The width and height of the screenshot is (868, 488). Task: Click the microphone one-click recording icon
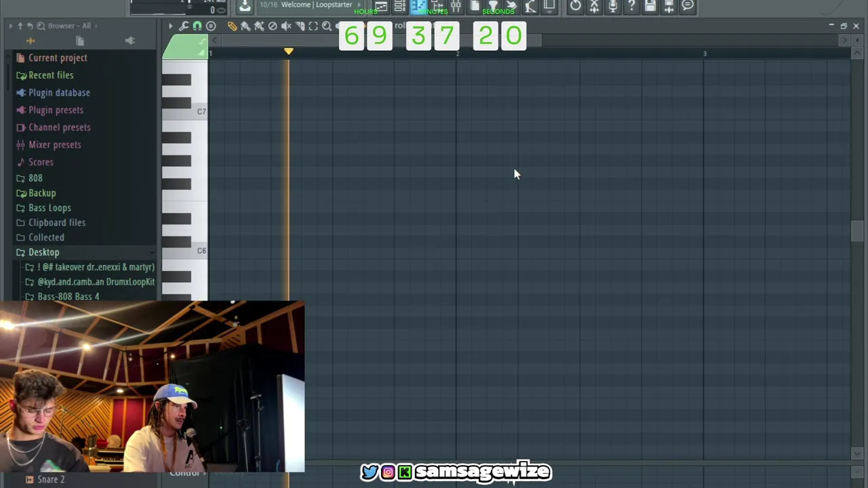[x=612, y=6]
